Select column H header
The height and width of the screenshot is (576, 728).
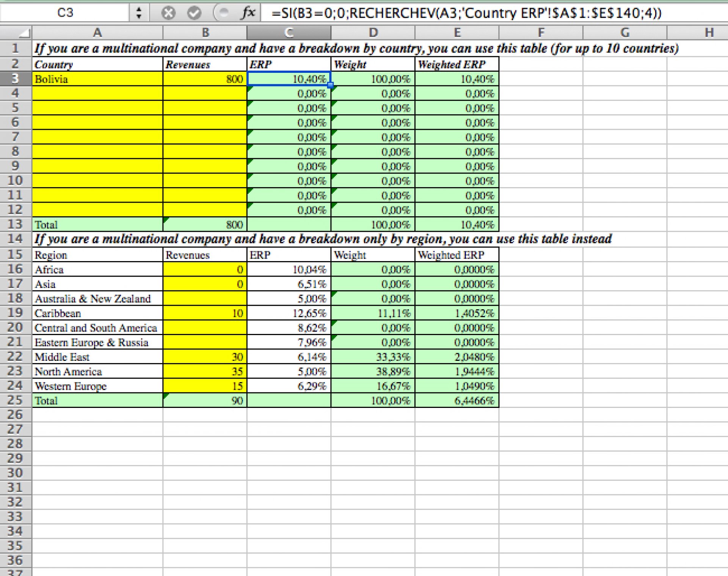(698, 33)
